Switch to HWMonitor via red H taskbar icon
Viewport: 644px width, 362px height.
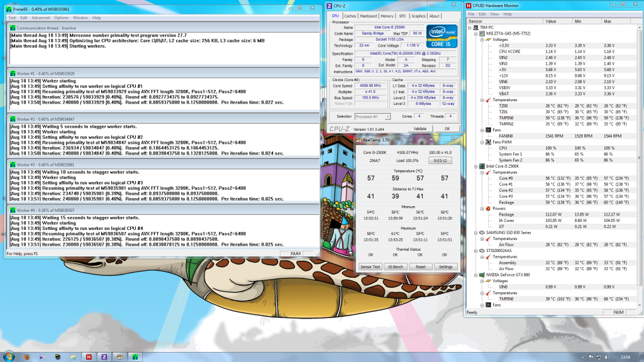(89, 357)
